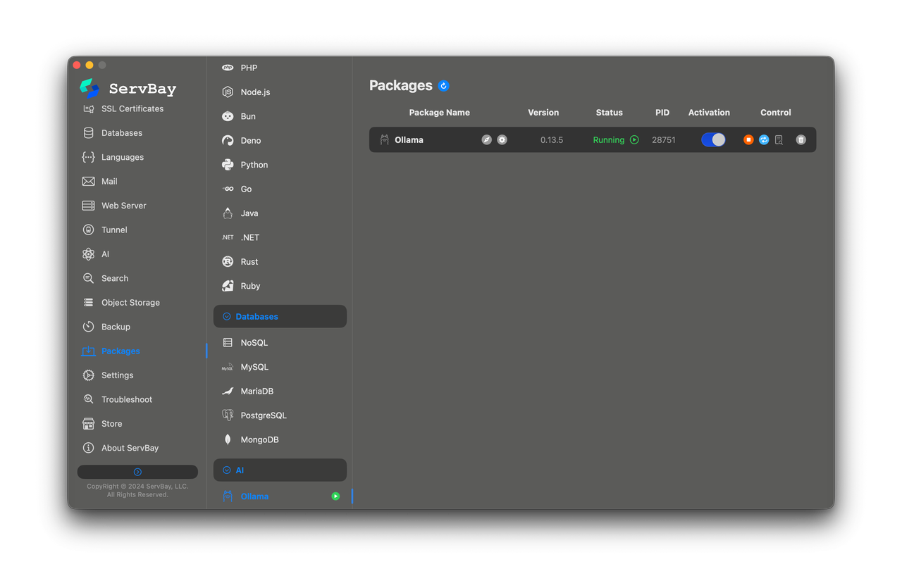Collapse the Databases section

(280, 317)
